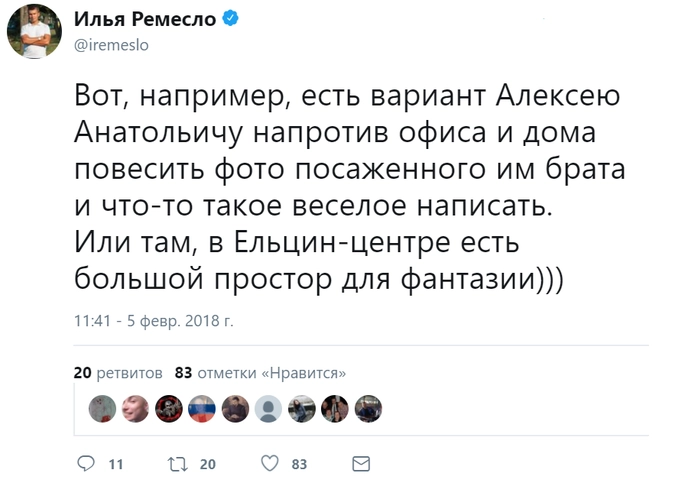Click the reply count 11
The image size is (675, 486).
[x=115, y=465]
